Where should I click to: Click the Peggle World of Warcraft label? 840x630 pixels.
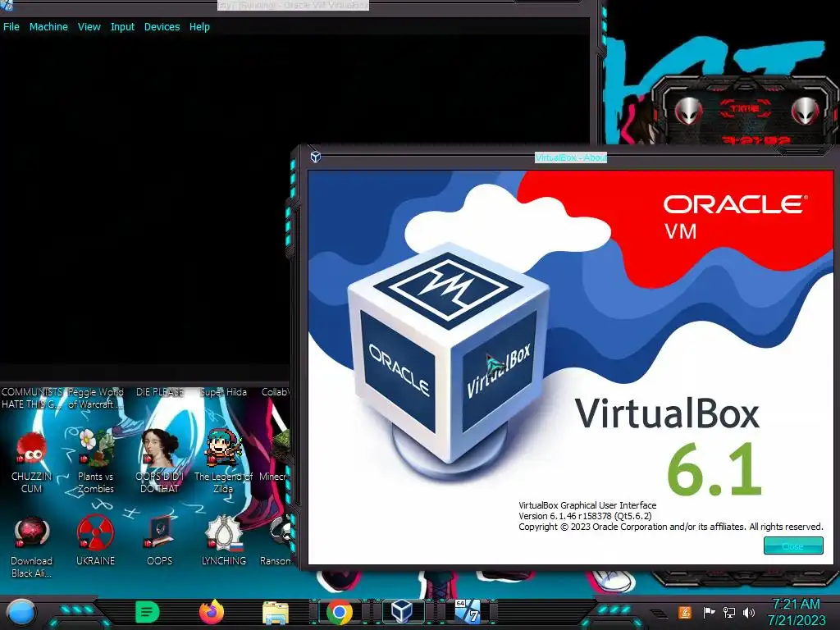point(95,398)
